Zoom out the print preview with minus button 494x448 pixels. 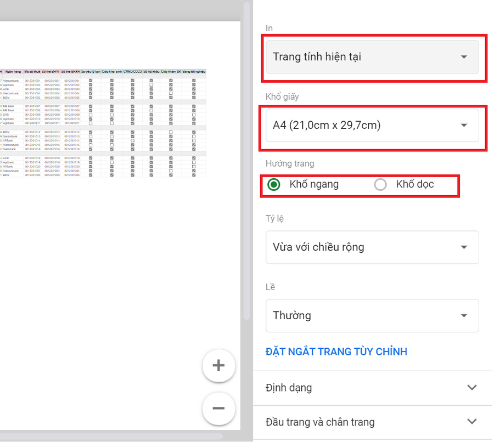click(218, 409)
